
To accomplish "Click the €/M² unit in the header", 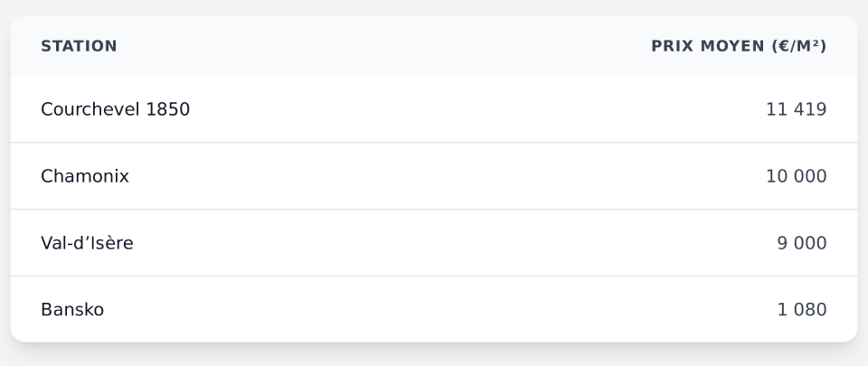I will tap(799, 46).
